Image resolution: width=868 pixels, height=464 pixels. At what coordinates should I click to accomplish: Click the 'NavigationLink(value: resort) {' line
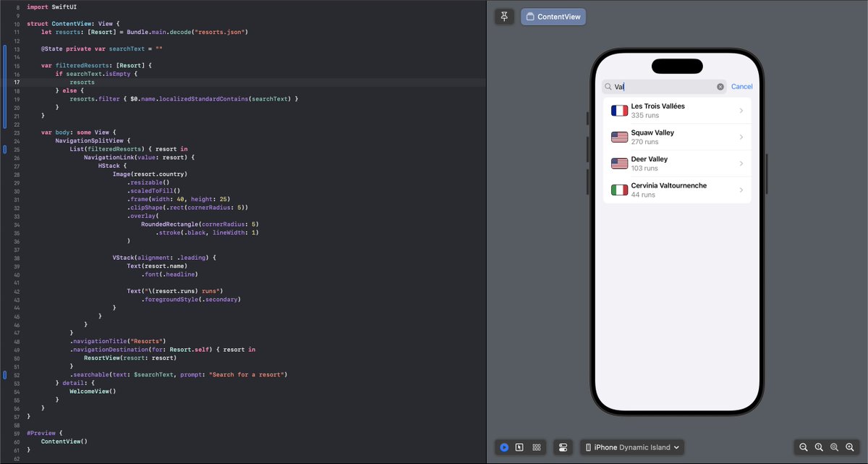click(x=140, y=157)
